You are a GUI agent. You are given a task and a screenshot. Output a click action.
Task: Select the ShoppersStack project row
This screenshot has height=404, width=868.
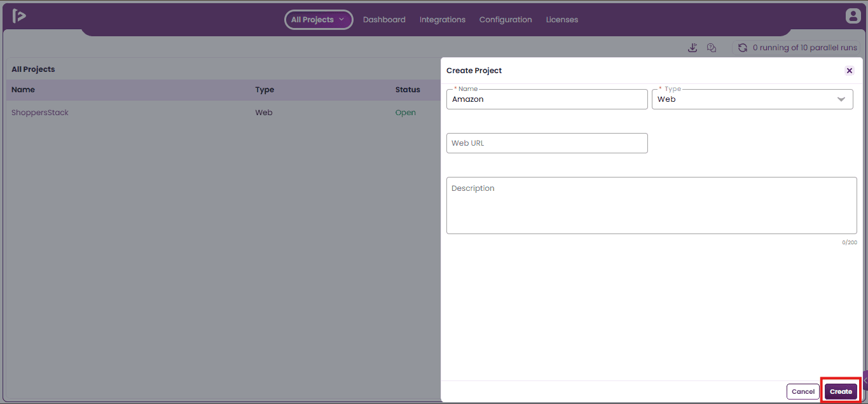click(223, 113)
